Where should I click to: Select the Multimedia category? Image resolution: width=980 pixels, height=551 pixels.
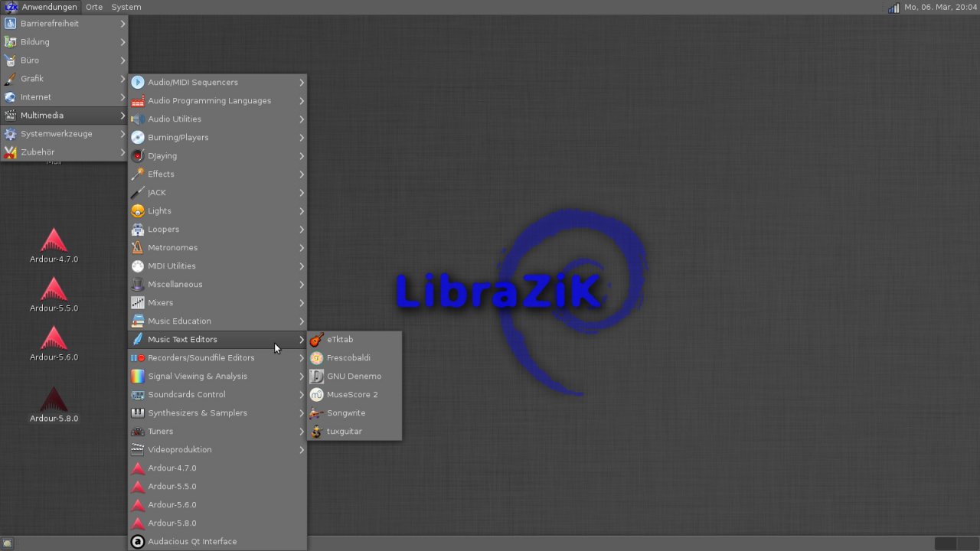(64, 116)
